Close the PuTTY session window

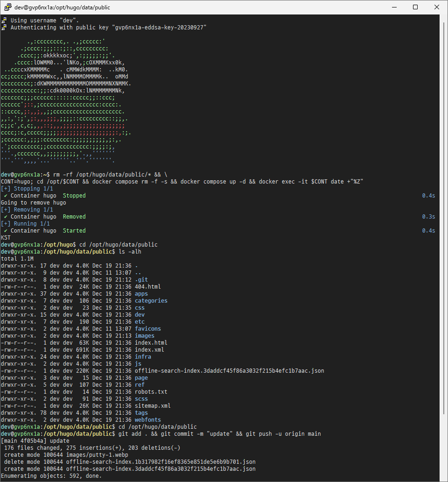pos(436,7)
